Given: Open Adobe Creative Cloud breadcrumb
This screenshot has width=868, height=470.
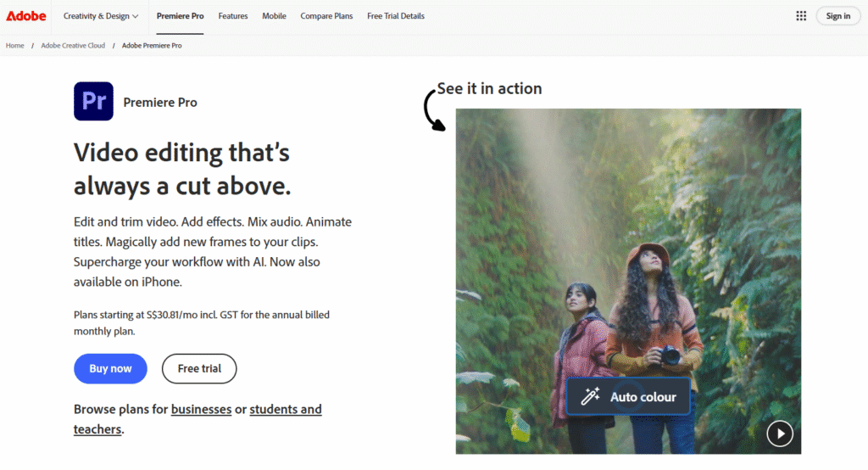Looking at the screenshot, I should point(73,46).
